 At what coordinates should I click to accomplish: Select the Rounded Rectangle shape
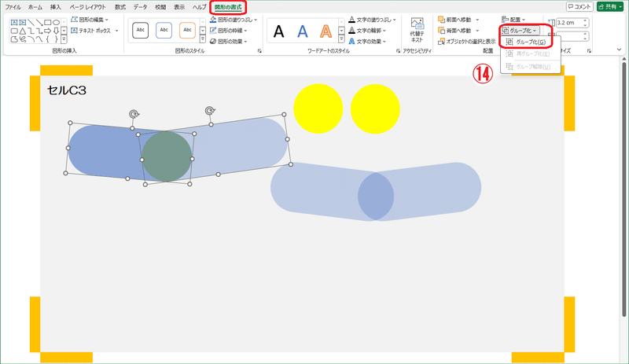tap(14, 31)
